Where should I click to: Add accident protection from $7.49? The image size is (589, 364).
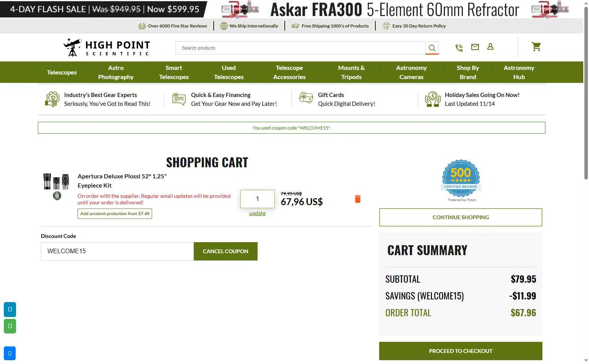tap(115, 214)
